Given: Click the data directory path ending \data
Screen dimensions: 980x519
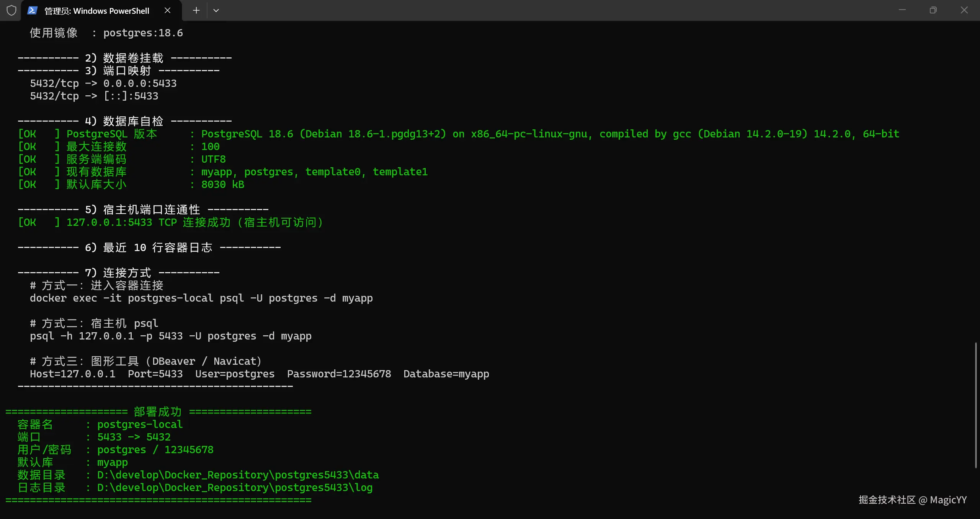Looking at the screenshot, I should coord(238,475).
